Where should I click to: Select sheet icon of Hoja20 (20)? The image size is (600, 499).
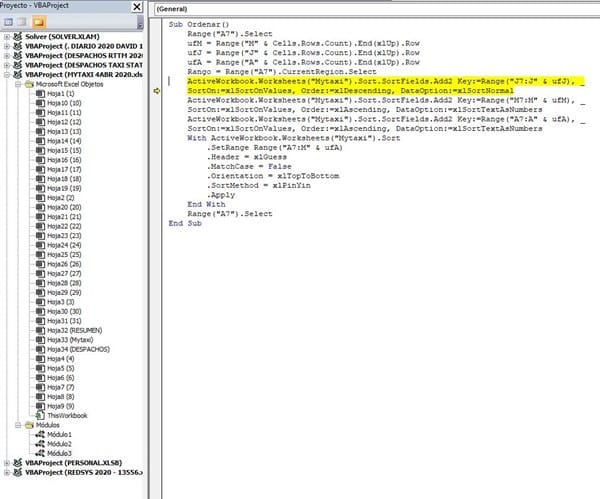(40, 207)
